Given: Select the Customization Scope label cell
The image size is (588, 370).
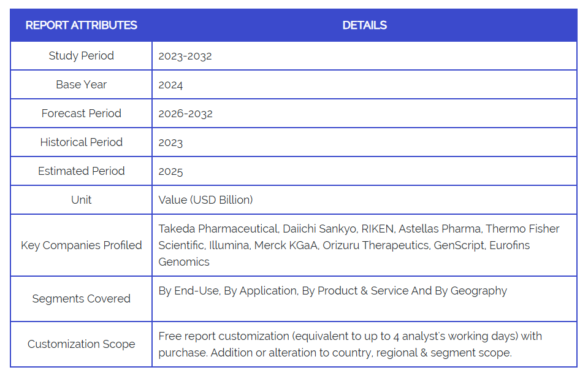Looking at the screenshot, I should coord(81,344).
